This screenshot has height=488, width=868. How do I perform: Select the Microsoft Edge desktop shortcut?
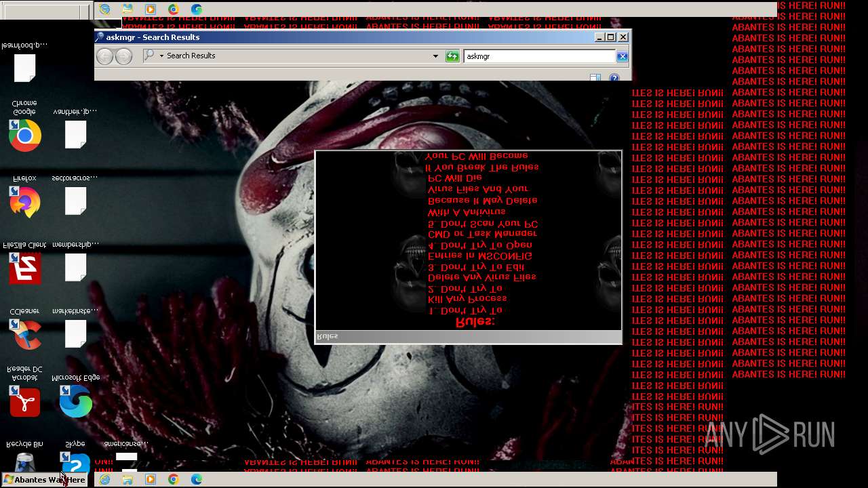pyautogui.click(x=75, y=396)
